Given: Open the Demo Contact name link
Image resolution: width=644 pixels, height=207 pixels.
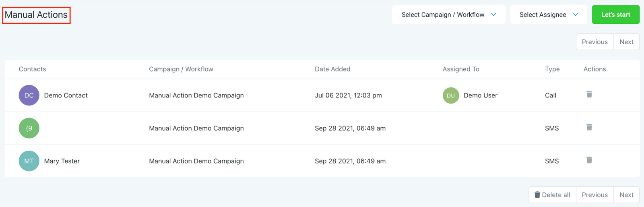Looking at the screenshot, I should (66, 95).
